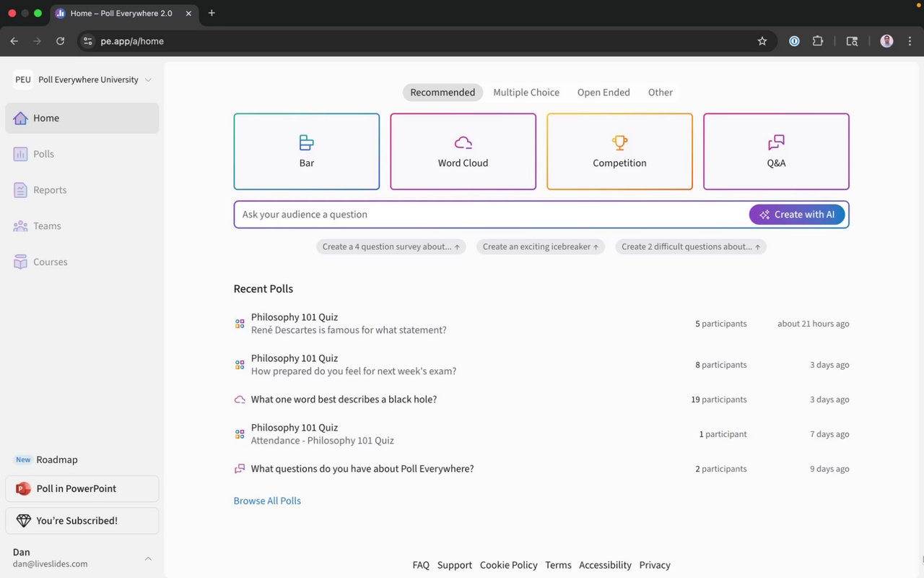Click the Courses book icon in sidebar
The image size is (924, 578).
(x=20, y=262)
